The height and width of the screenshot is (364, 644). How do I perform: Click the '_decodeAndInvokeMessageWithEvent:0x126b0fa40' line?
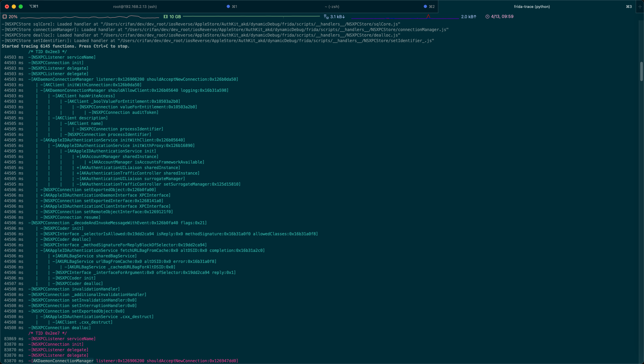118,223
